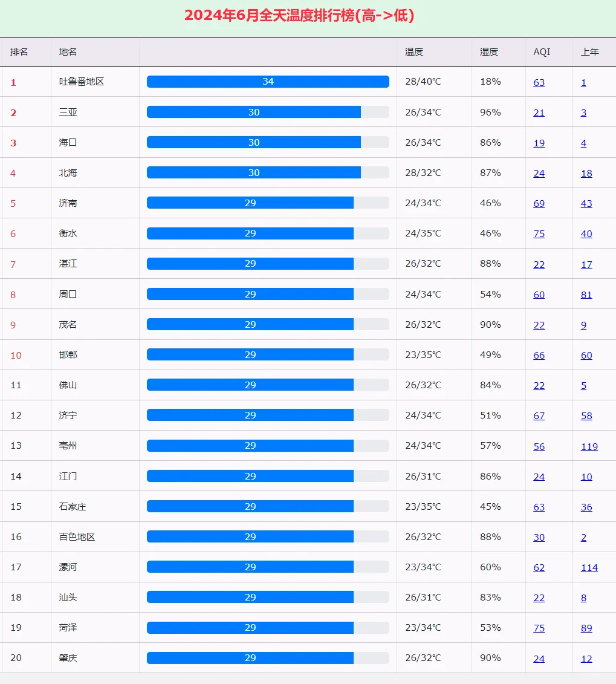The image size is (616, 684).
Task: Open last-year rank 4 for 海口
Action: click(583, 143)
